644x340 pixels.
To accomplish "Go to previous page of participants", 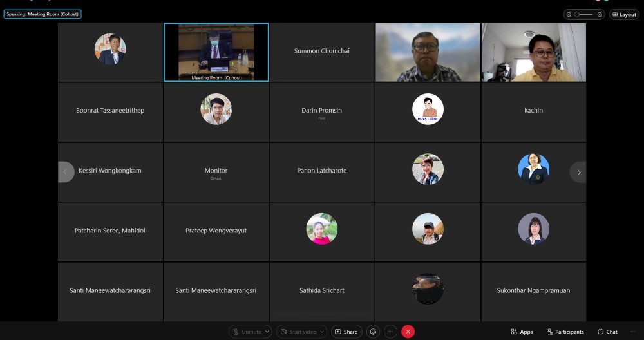I will (66, 172).
